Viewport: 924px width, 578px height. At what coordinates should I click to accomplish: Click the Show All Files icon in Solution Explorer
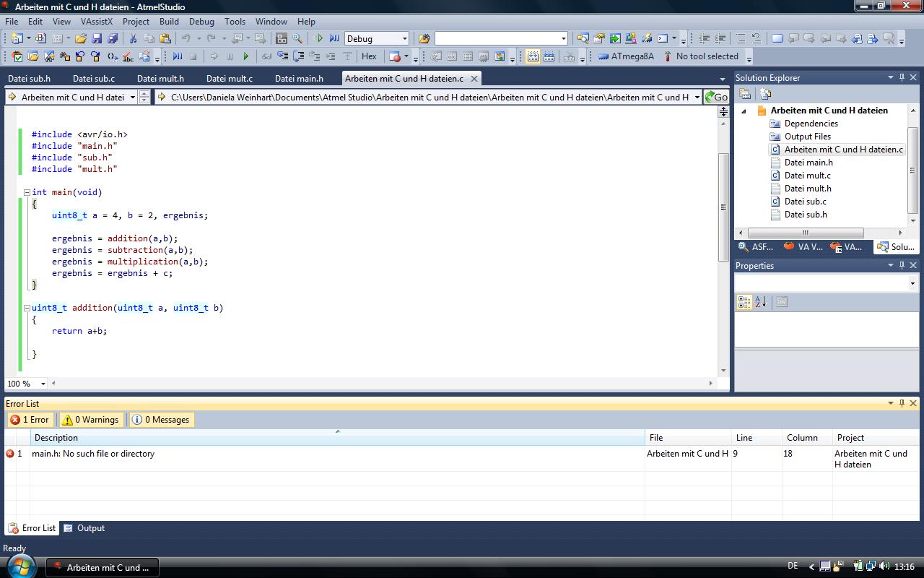[x=766, y=94]
